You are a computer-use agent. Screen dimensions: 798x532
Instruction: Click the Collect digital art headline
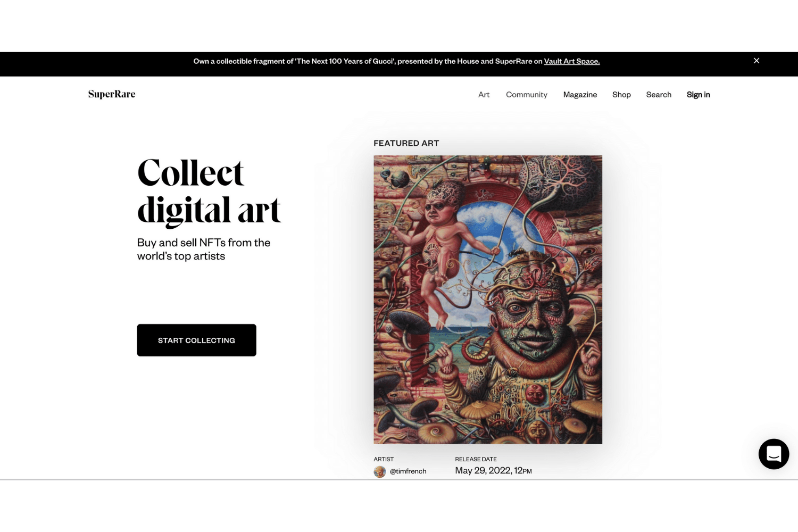pos(209,191)
